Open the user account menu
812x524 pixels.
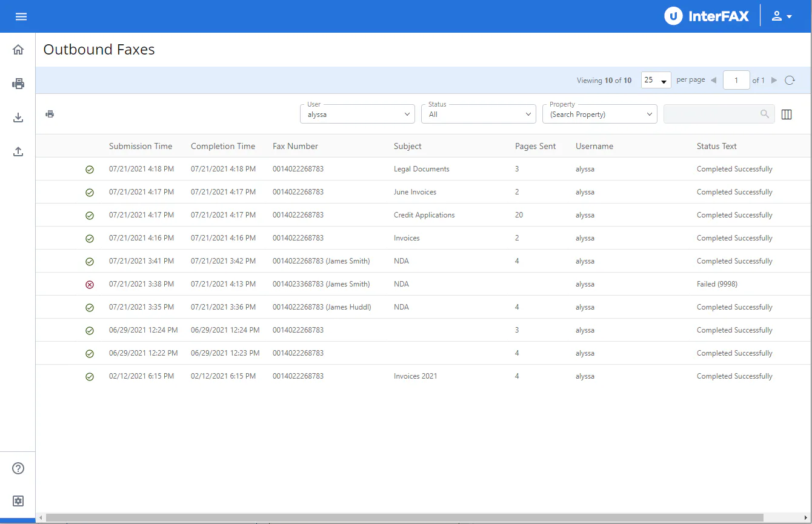click(x=782, y=16)
